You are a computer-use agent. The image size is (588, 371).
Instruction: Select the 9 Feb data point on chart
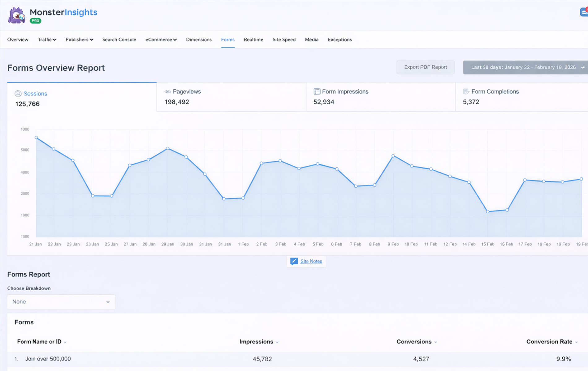[393, 156]
